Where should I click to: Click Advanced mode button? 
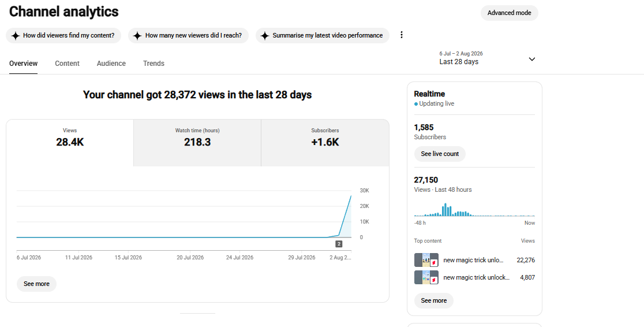pos(510,13)
